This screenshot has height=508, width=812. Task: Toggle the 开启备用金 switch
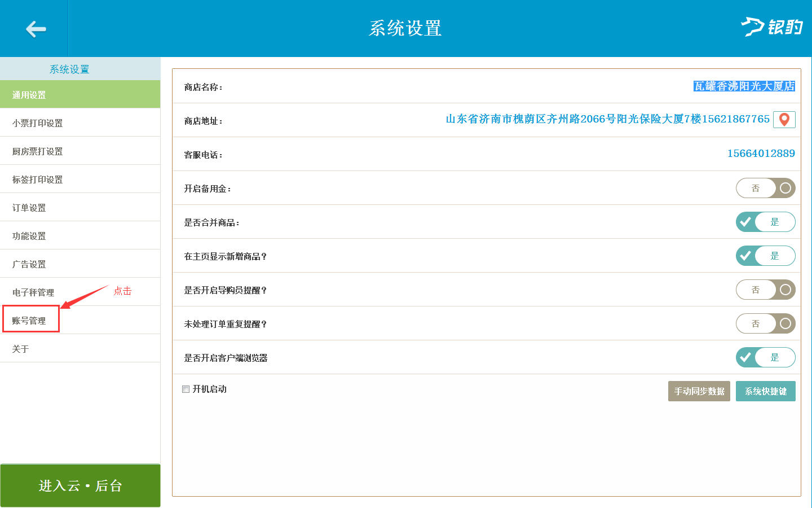[x=765, y=188]
